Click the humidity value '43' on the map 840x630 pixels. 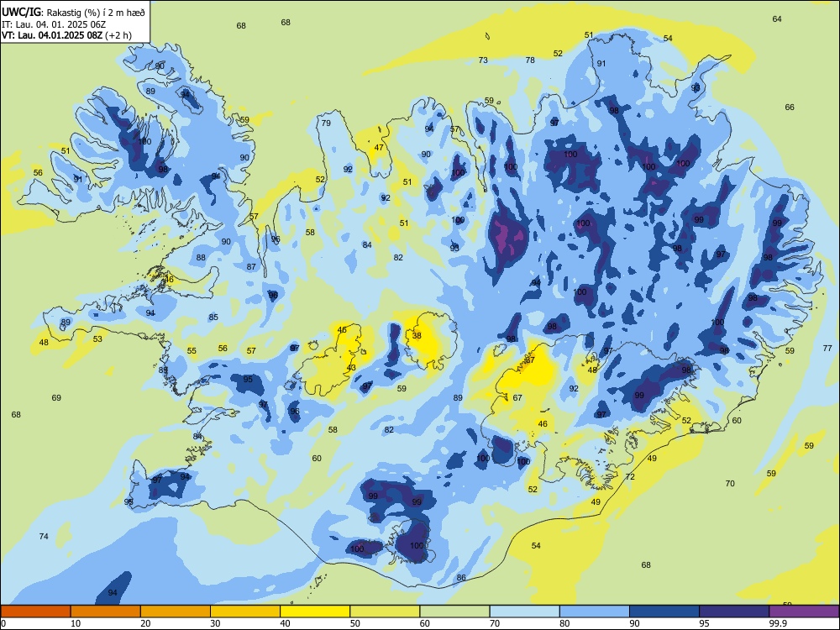click(351, 368)
